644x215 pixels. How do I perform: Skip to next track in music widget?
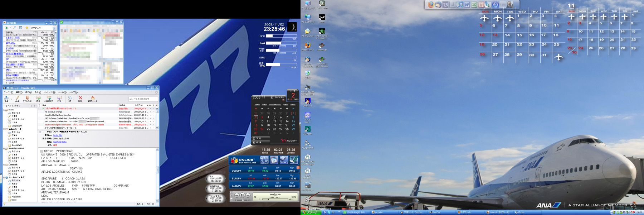pyautogui.click(x=248, y=195)
